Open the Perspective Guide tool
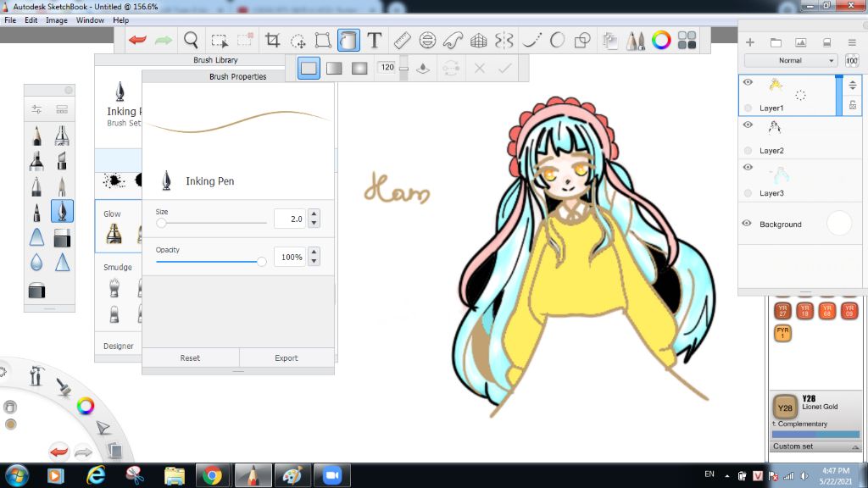 pos(479,41)
